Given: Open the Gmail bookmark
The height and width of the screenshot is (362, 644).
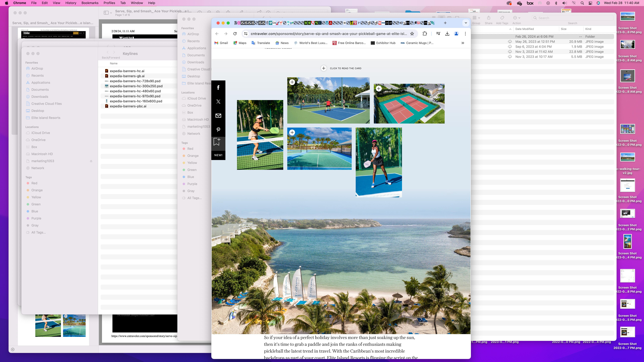Looking at the screenshot, I should tap(221, 43).
